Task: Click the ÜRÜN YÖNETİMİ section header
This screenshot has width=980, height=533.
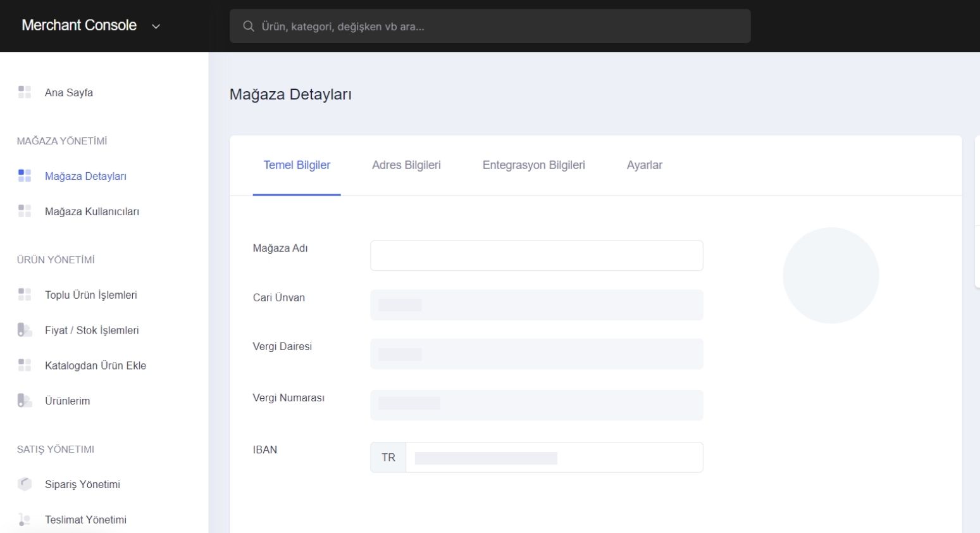Action: pos(56,260)
